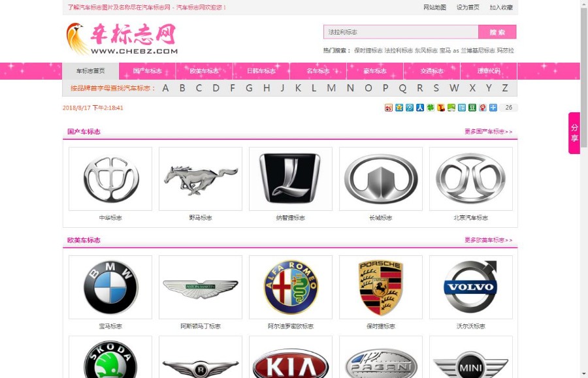This screenshot has height=378, width=588.
Task: Click 宝马标志 caption text
Action: click(x=110, y=326)
